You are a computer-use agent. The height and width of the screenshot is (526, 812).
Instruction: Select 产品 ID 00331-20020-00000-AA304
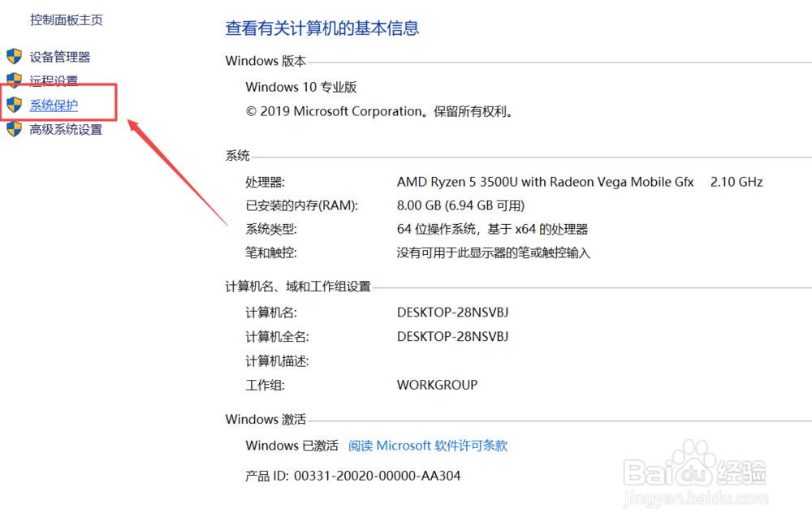click(x=377, y=476)
